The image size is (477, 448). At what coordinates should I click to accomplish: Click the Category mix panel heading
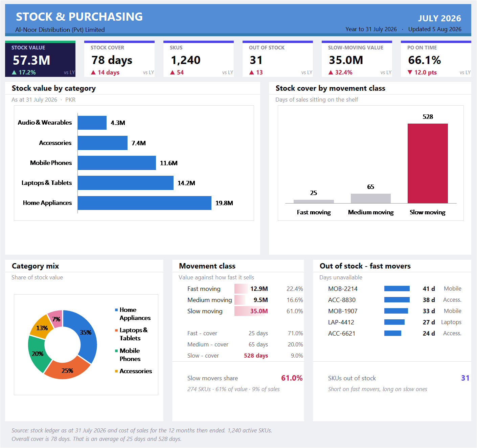tap(36, 266)
